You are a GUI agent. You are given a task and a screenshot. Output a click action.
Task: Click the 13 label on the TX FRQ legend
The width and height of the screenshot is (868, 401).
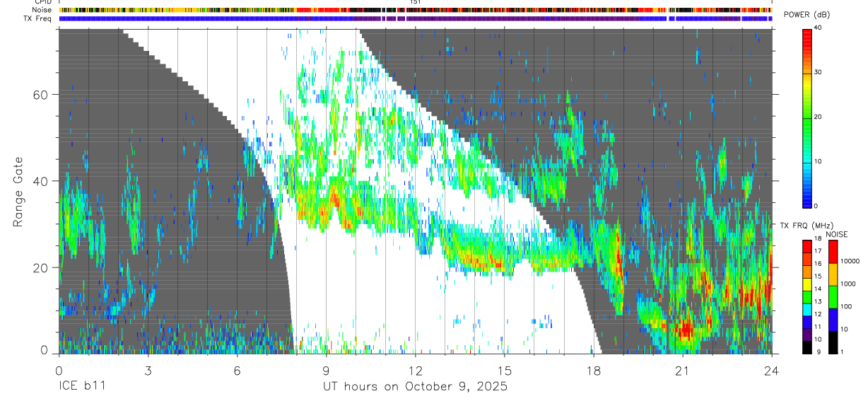click(817, 301)
